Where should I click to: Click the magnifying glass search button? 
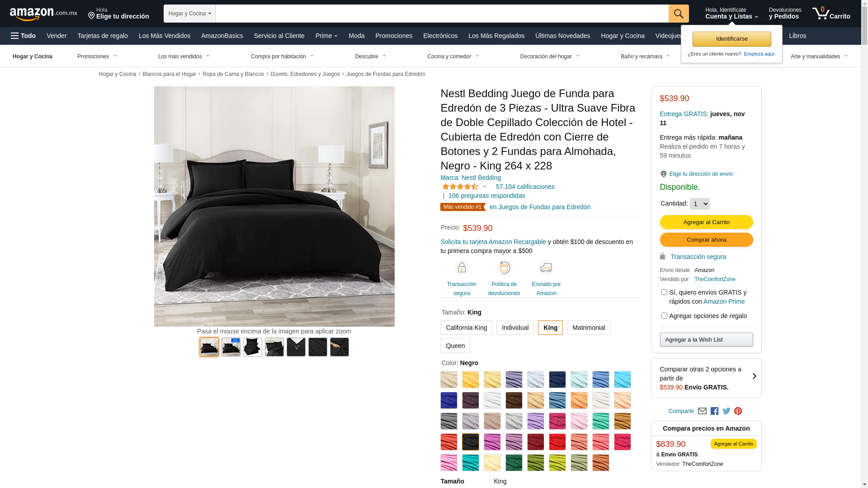tap(679, 14)
